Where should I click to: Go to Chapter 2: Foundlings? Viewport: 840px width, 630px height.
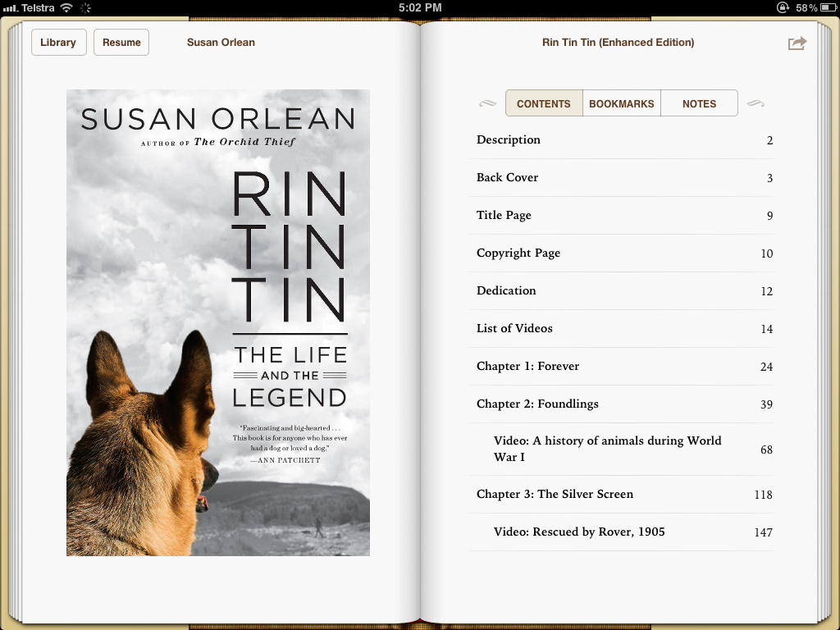[537, 404]
